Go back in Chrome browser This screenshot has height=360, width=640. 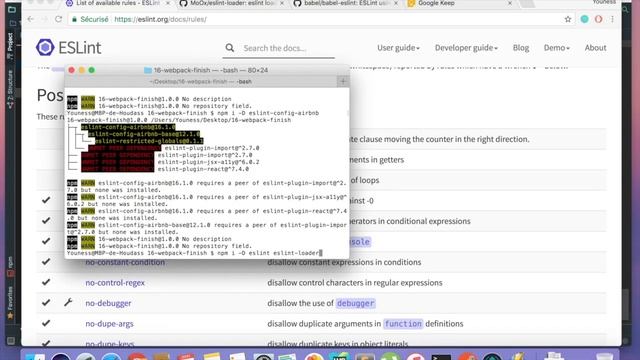pyautogui.click(x=31, y=19)
